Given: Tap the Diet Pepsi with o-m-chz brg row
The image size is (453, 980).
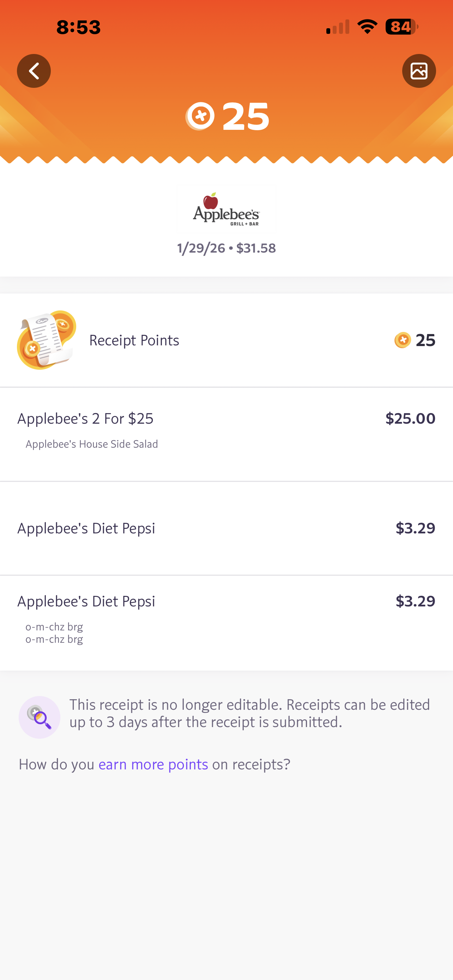Looking at the screenshot, I should pyautogui.click(x=86, y=601).
